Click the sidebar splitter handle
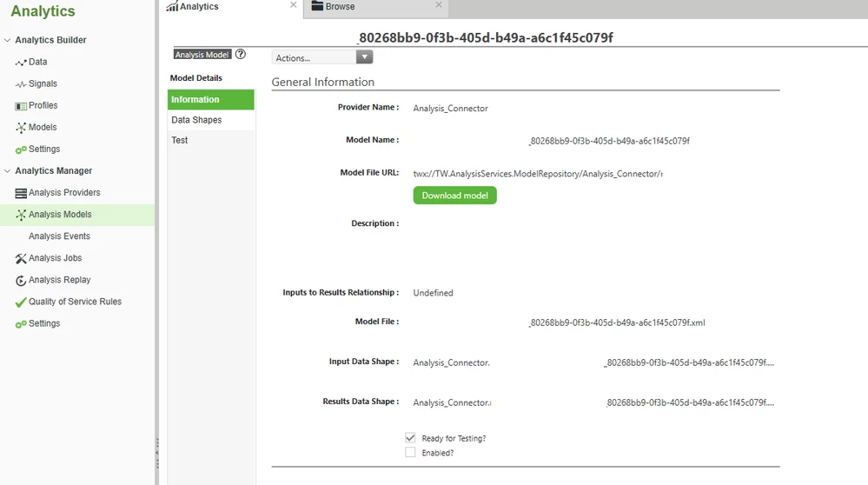The image size is (868, 485). coord(157,453)
